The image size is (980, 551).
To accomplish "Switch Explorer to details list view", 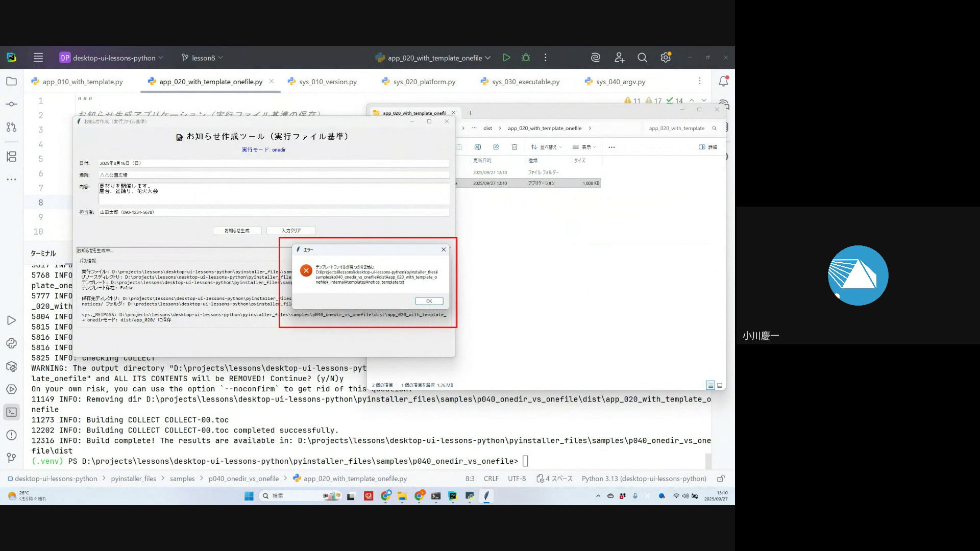I will [x=710, y=385].
